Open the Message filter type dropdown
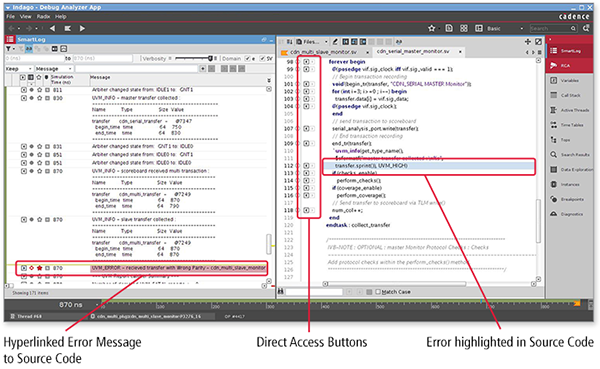600x369 pixels. pyautogui.click(x=54, y=69)
